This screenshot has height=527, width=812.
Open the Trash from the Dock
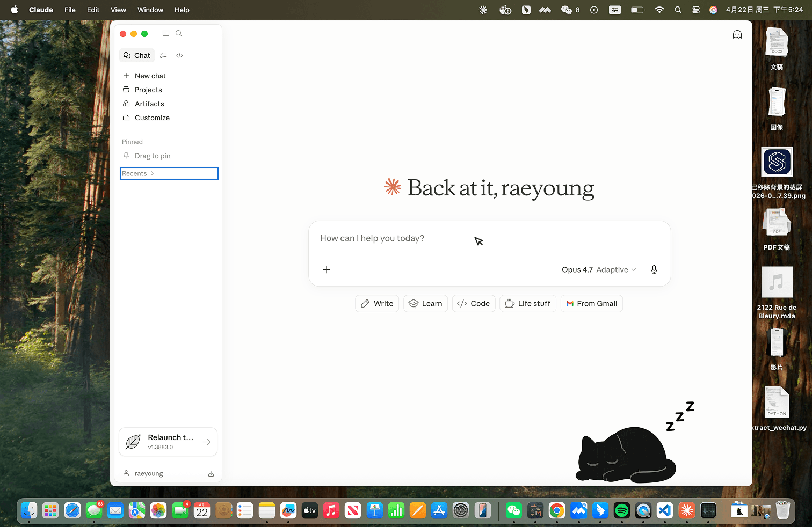[783, 510]
